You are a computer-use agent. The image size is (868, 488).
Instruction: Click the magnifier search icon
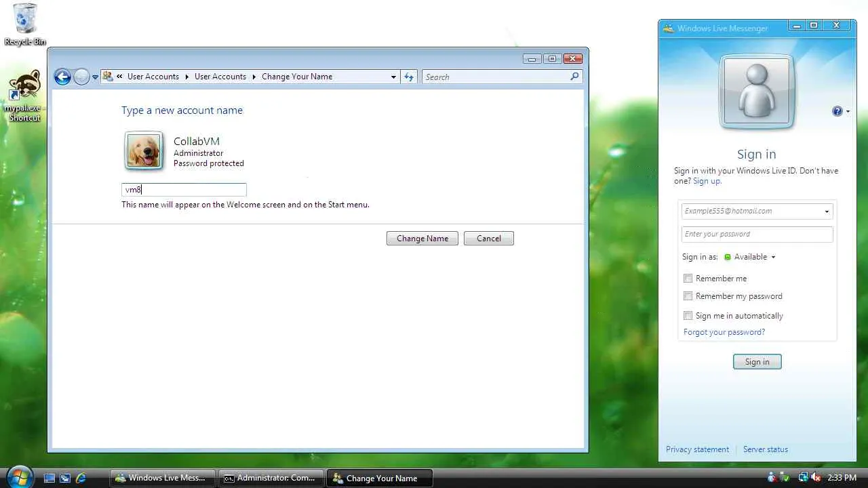[x=574, y=77]
